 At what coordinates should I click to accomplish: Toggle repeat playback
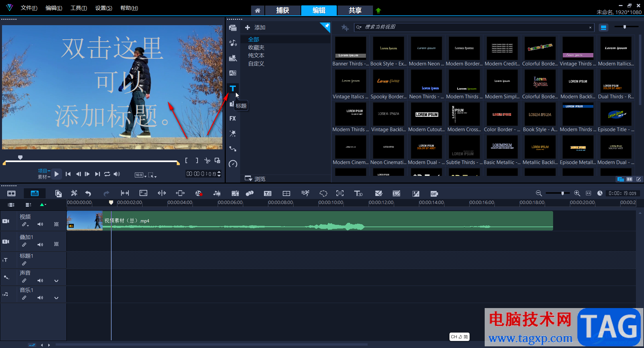click(x=107, y=174)
